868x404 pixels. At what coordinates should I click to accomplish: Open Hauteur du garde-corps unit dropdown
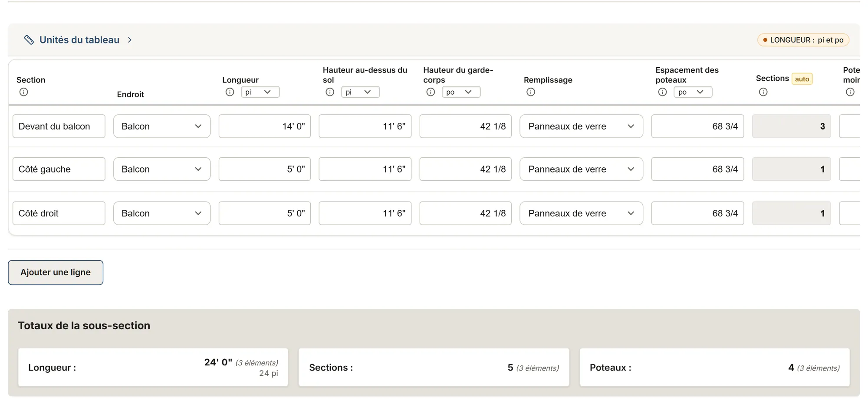click(x=461, y=92)
